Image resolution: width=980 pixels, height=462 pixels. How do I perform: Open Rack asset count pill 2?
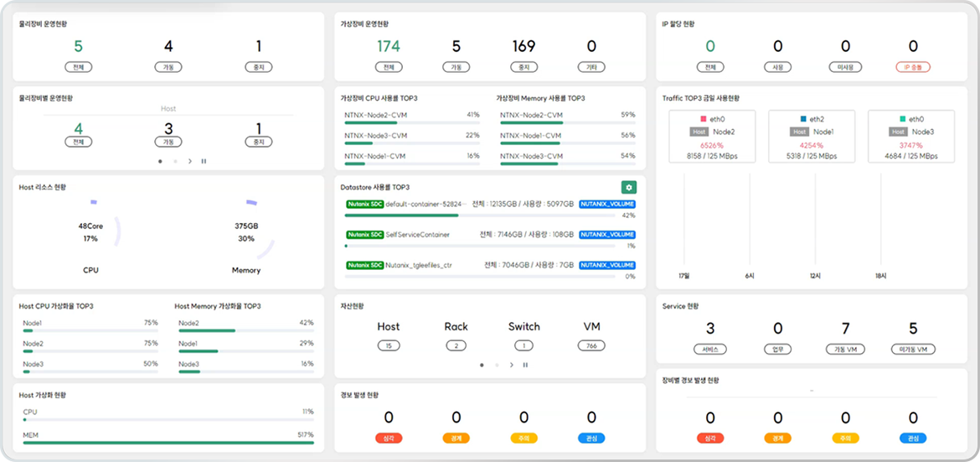[x=456, y=345]
